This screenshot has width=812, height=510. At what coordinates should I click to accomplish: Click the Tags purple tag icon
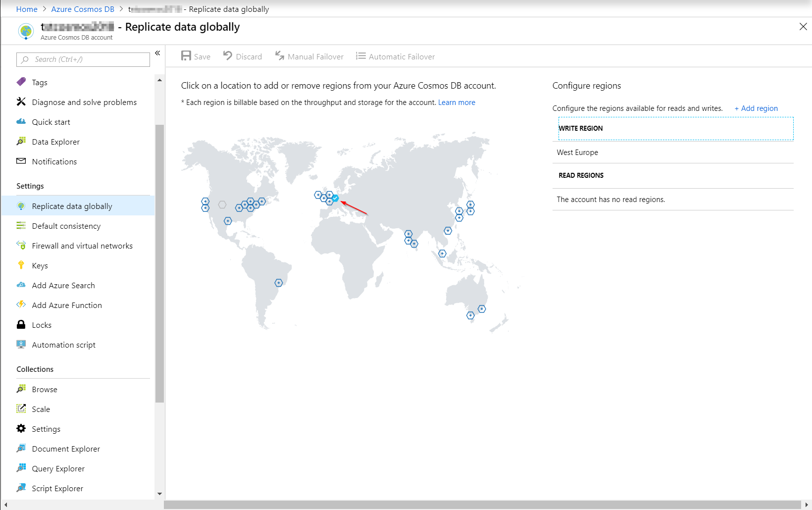pyautogui.click(x=21, y=82)
